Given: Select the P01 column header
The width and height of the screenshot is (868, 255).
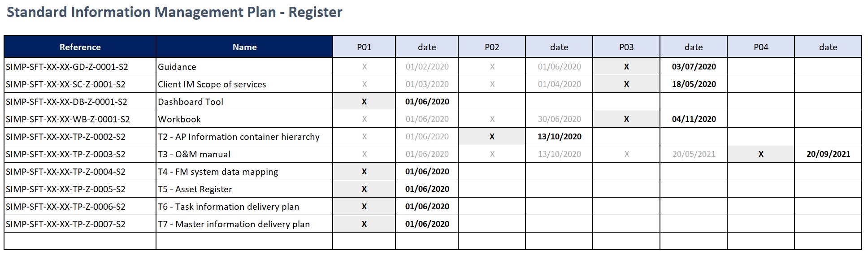Looking at the screenshot, I should coord(364,47).
